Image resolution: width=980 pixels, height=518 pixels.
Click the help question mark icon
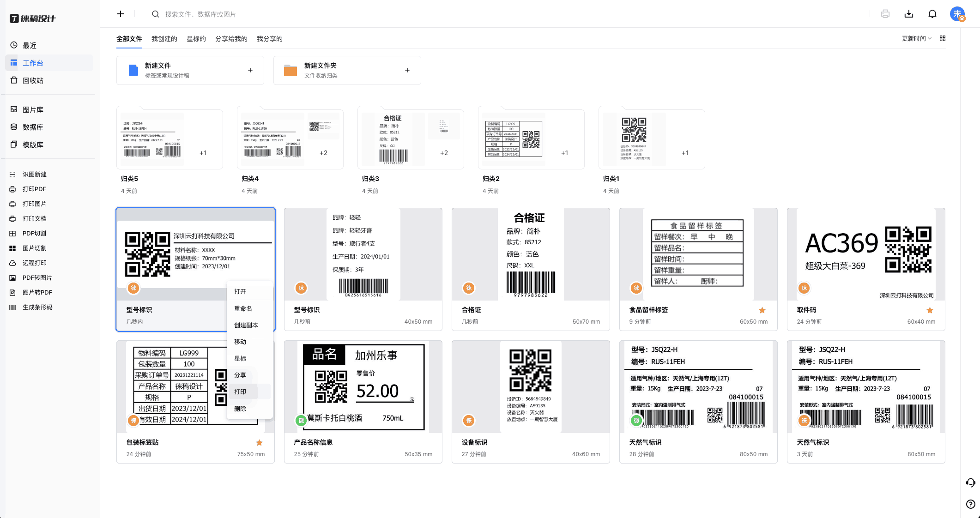click(x=970, y=504)
